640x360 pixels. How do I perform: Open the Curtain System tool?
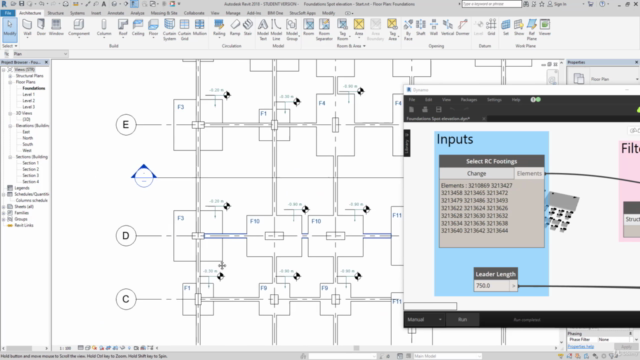point(169,29)
